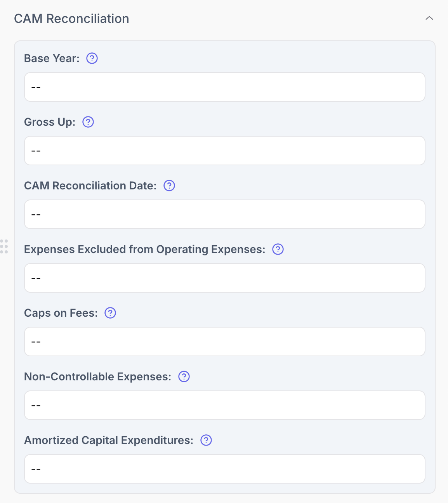The height and width of the screenshot is (503, 448).
Task: Show help for Expenses Excluded from Operating Expenses
Action: pos(278,249)
